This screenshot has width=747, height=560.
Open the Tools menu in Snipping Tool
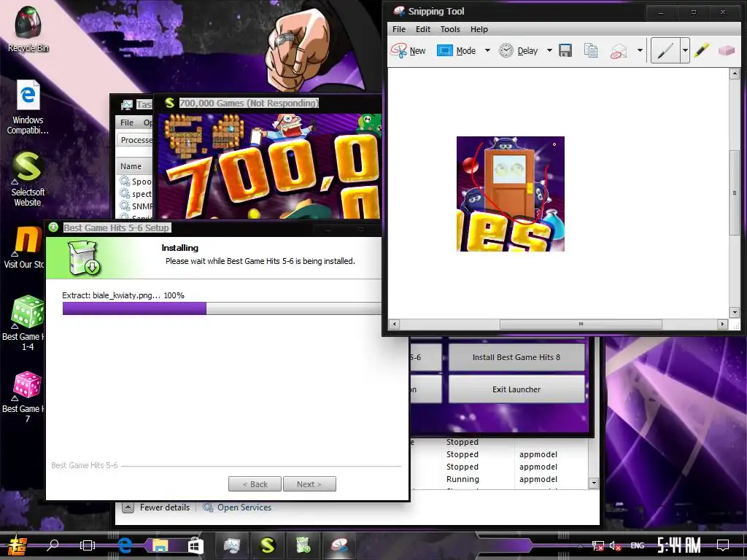(449, 29)
